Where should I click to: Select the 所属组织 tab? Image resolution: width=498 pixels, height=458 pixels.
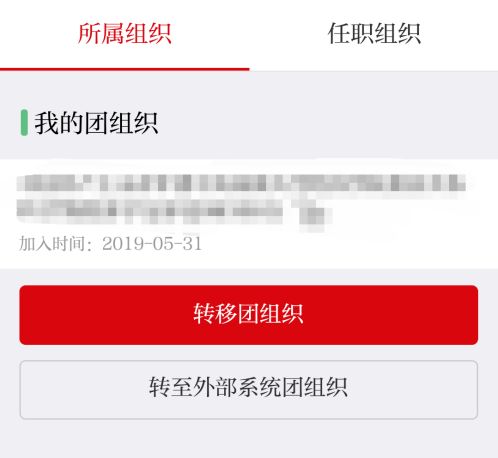click(125, 34)
